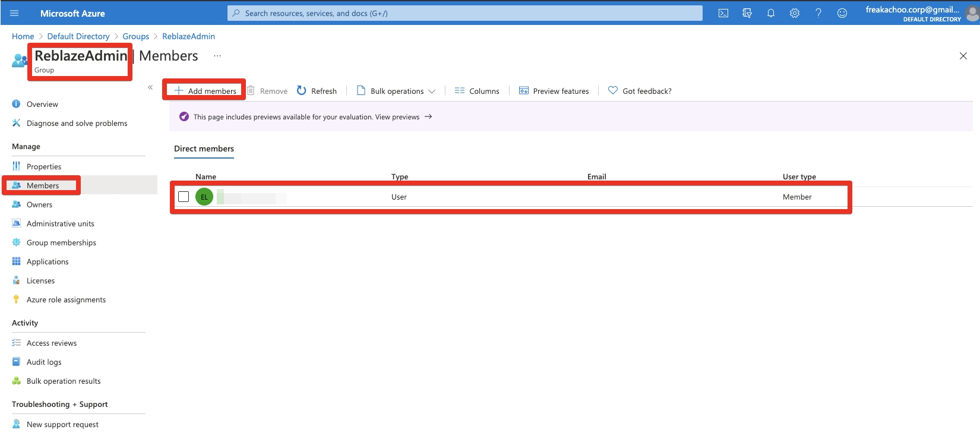
Task: Open the directory and subscription filter icon
Action: click(747, 13)
